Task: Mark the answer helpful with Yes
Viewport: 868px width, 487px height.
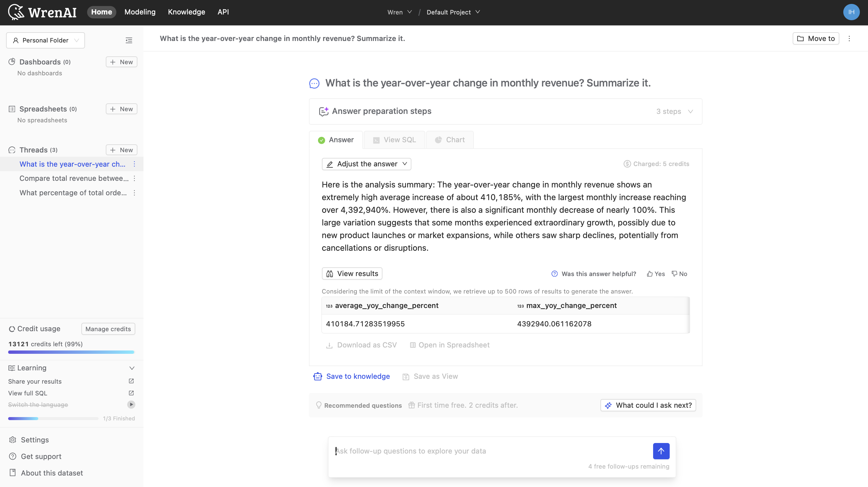Action: tap(656, 274)
